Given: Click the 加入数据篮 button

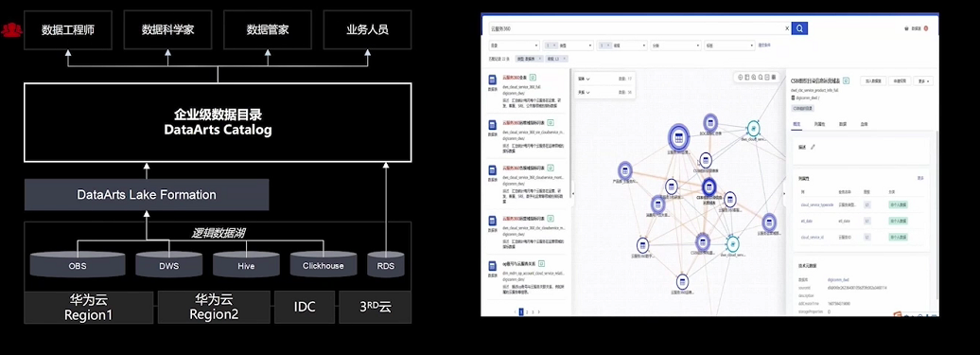Looking at the screenshot, I should point(873,81).
